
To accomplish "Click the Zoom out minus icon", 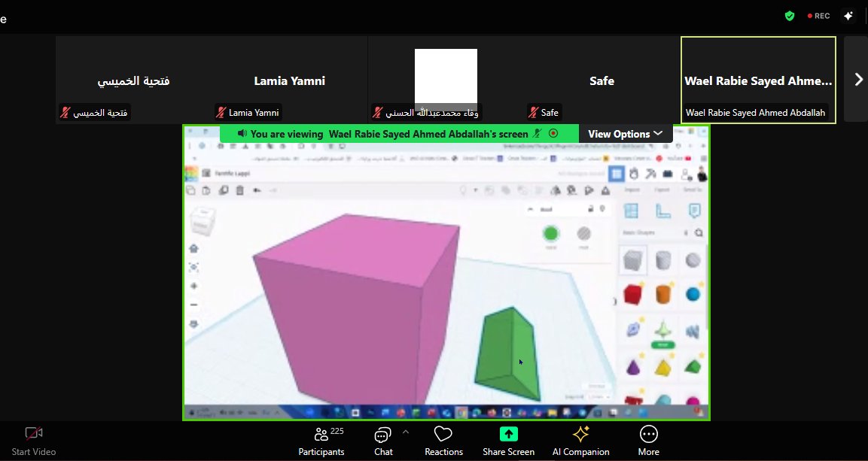I will tap(193, 305).
